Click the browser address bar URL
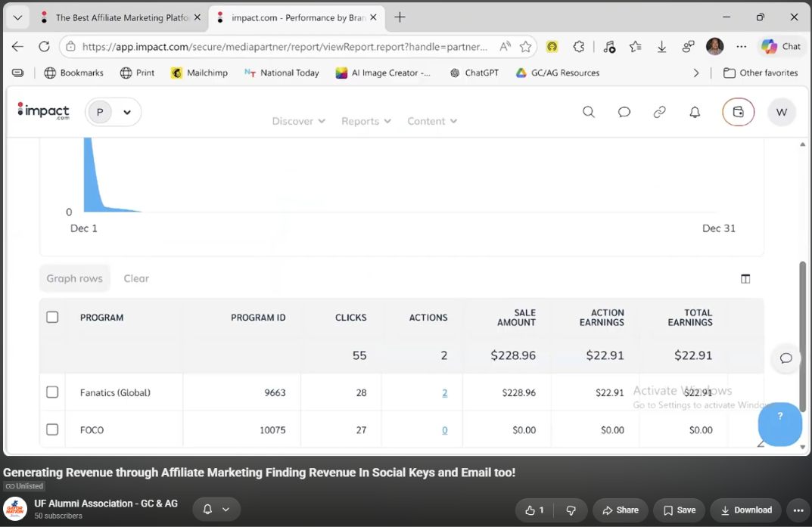 tap(285, 47)
